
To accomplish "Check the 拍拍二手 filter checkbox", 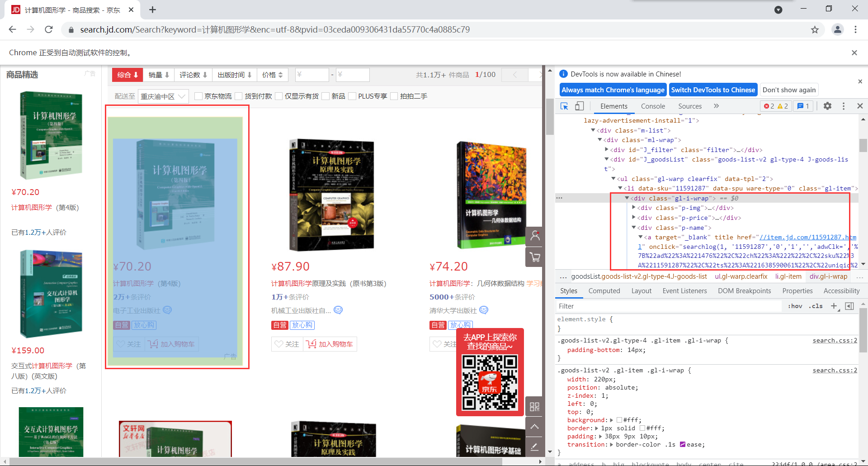I will click(x=394, y=96).
